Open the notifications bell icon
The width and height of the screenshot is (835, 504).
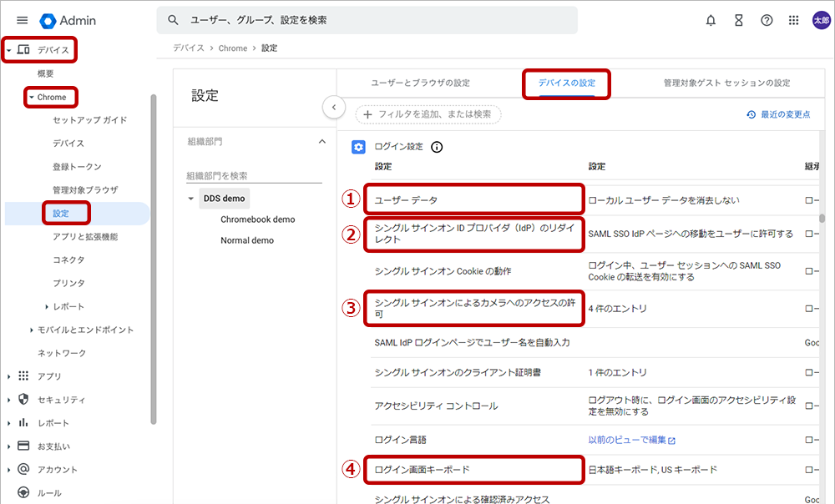click(x=711, y=20)
